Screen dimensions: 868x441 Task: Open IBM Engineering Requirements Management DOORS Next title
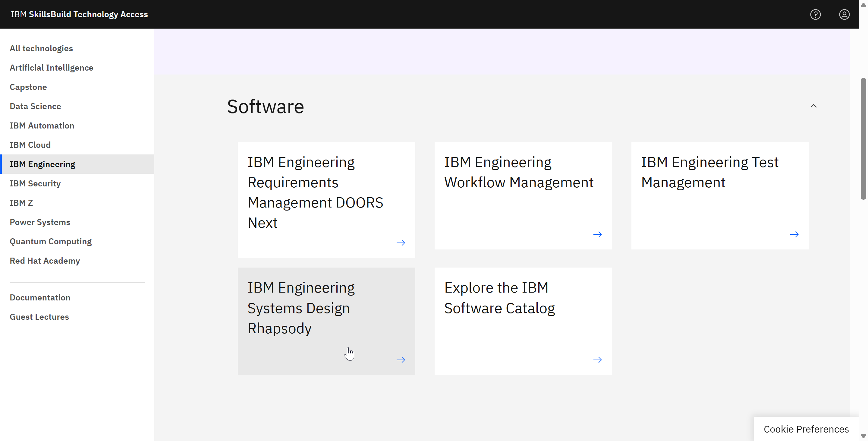tap(315, 192)
